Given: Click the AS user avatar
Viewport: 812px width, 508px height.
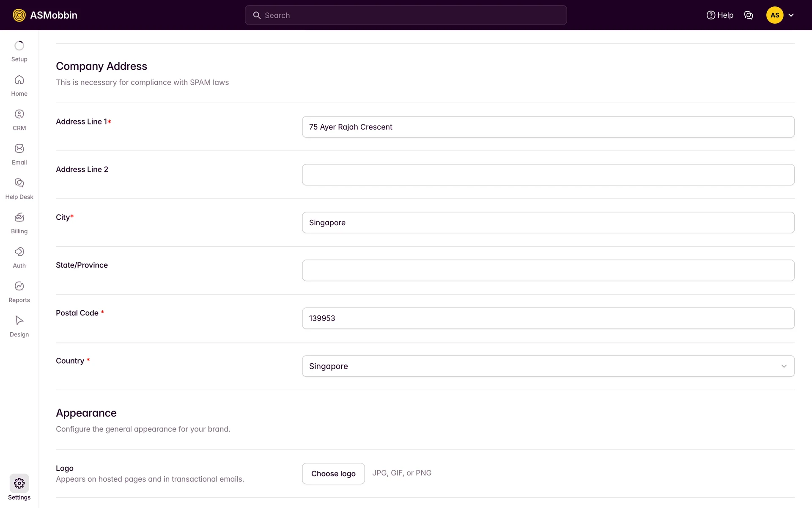Looking at the screenshot, I should click(774, 15).
